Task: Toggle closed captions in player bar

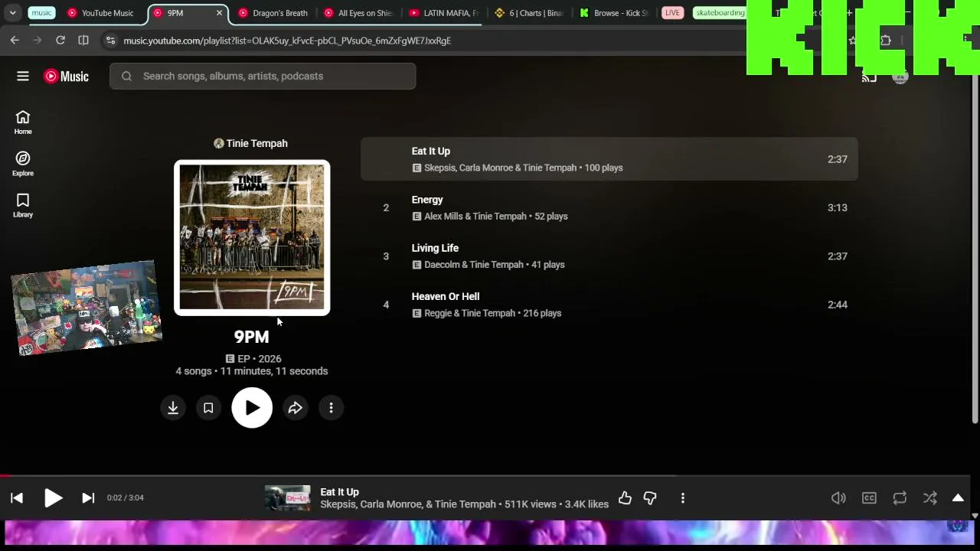Action: pos(869,498)
